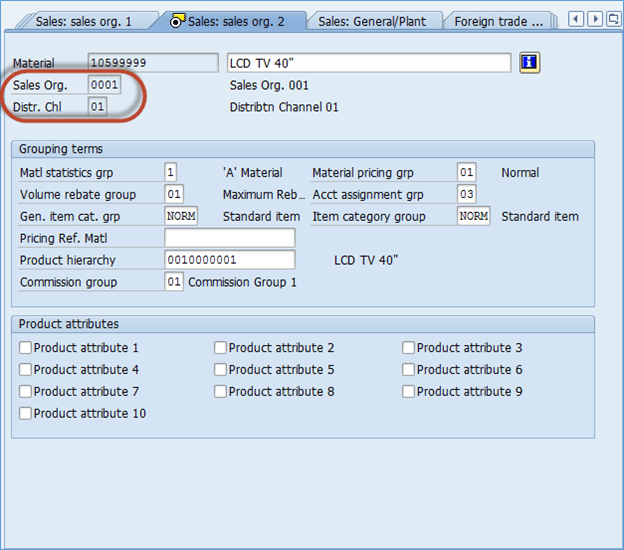Screen dimensions: 624x550
Task: Tick the Product attribute 5 checkbox
Action: click(x=220, y=370)
